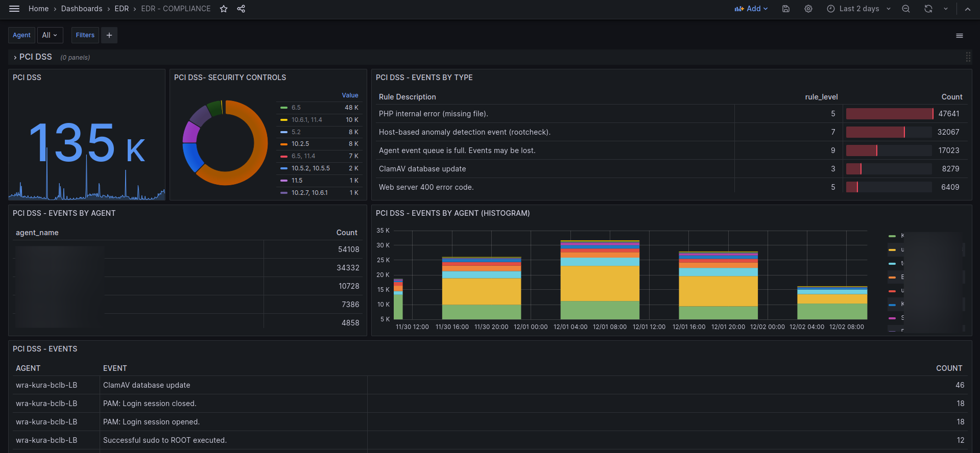Open dashboard settings gear icon
This screenshot has height=453, width=980.
tap(808, 9)
